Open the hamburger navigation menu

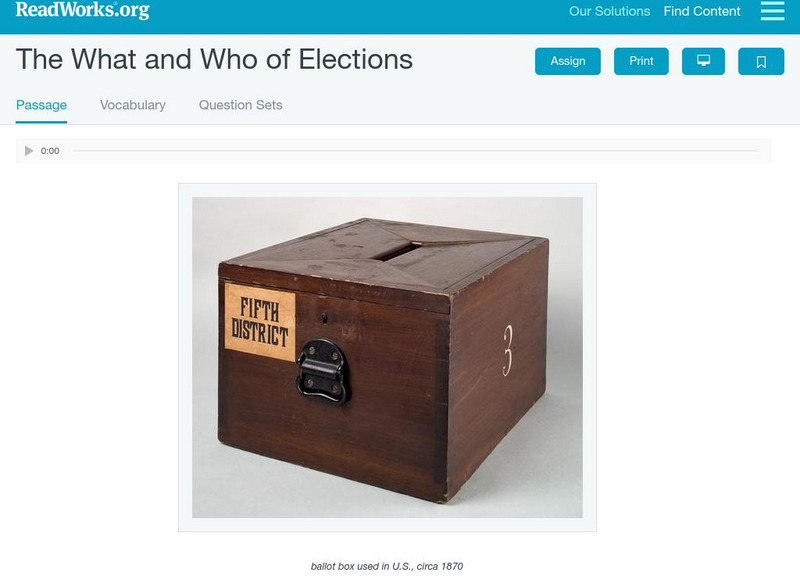pos(772,11)
